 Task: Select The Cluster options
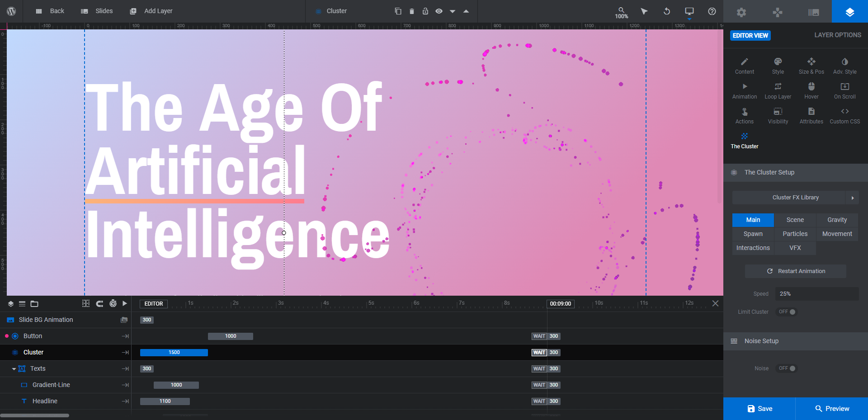click(745, 141)
